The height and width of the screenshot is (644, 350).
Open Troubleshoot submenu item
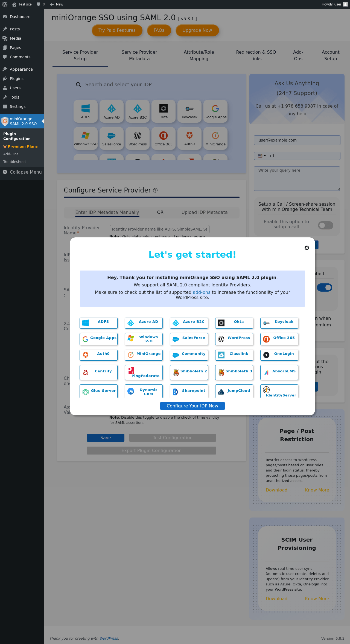[x=22, y=162]
